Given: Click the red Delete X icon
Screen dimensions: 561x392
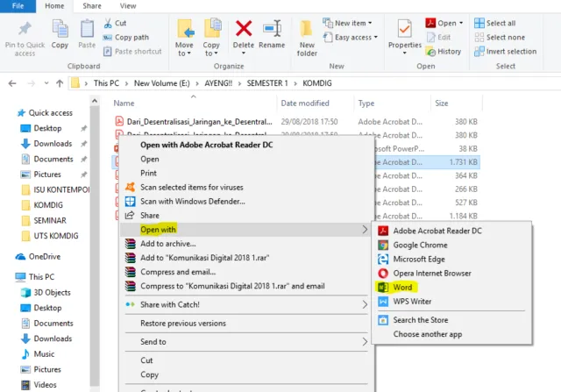Looking at the screenshot, I should (244, 28).
